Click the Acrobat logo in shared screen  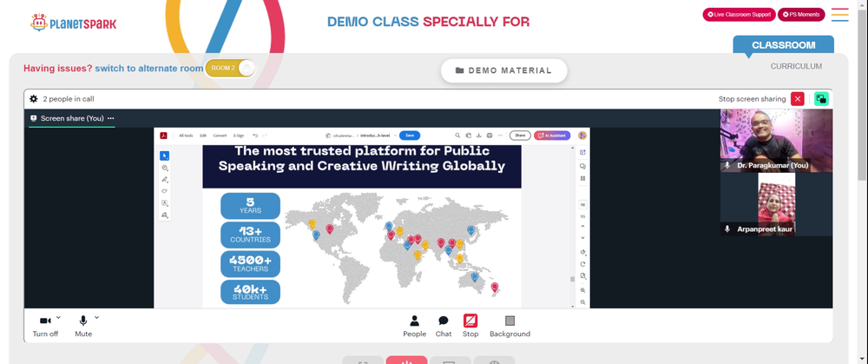(x=164, y=136)
